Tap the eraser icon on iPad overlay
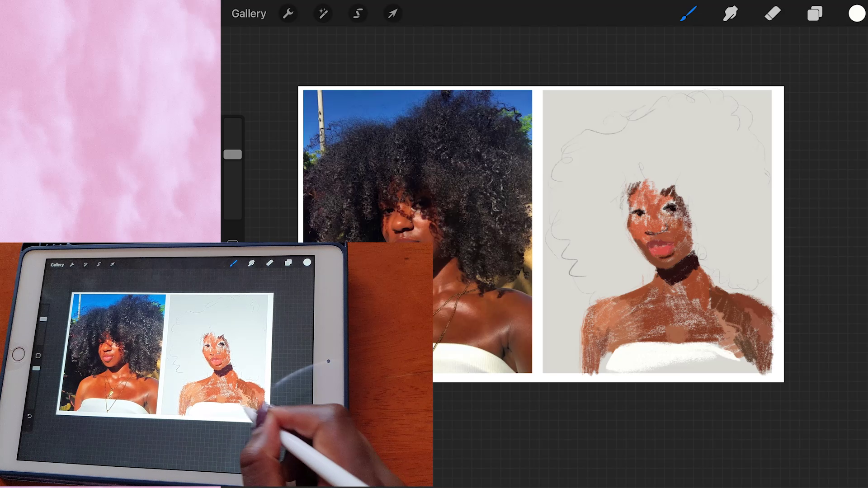The height and width of the screenshot is (488, 868). (x=269, y=263)
